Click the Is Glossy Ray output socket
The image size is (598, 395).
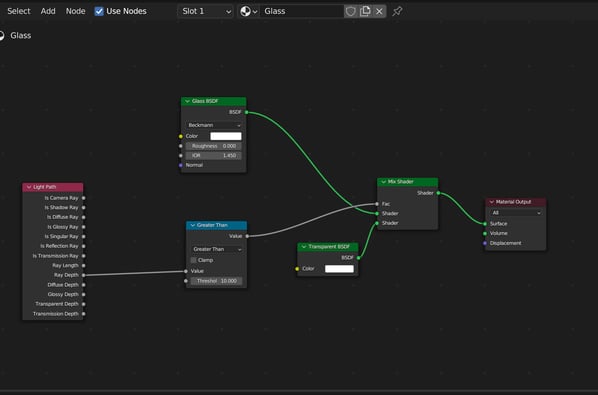(84, 227)
